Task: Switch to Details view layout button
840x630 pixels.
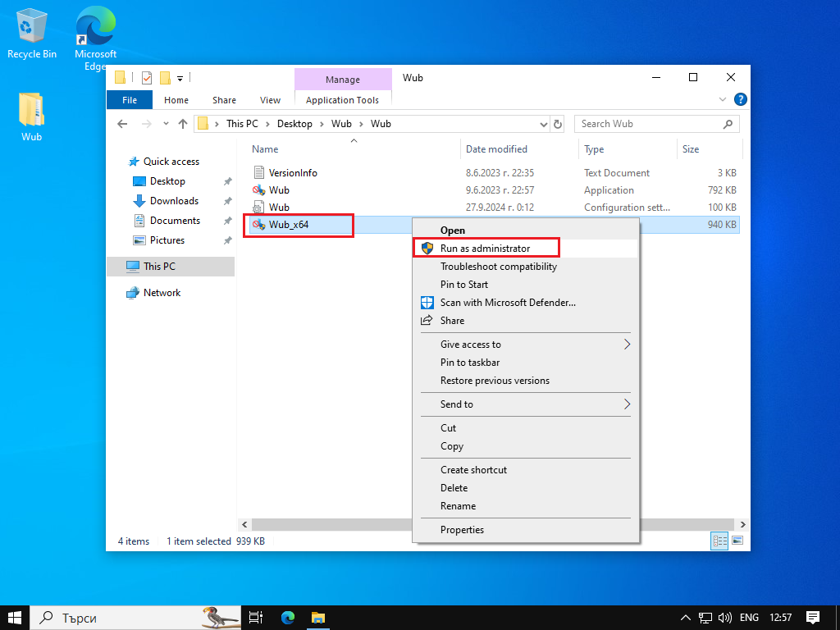Action: [719, 541]
